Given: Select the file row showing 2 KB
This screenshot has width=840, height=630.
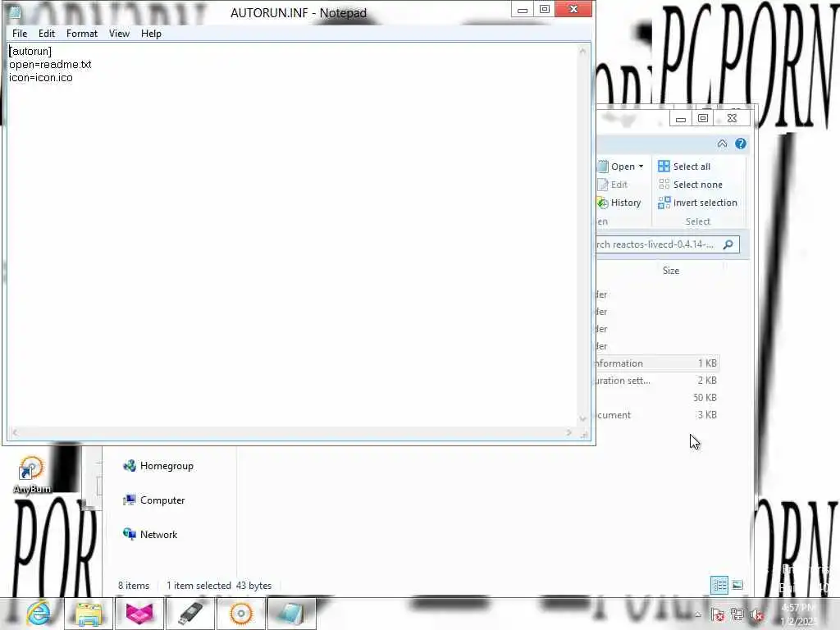Looking at the screenshot, I should 657,381.
